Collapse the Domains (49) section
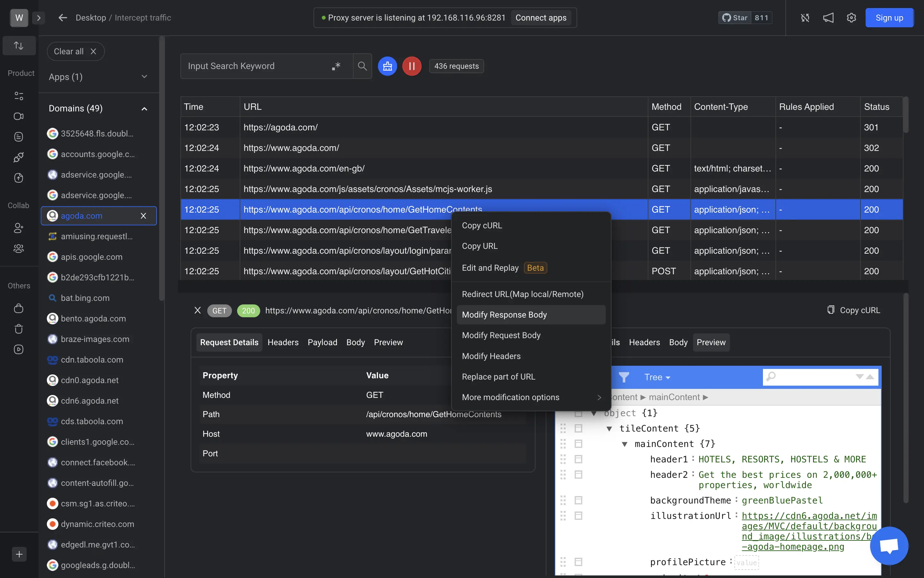 (x=98, y=109)
